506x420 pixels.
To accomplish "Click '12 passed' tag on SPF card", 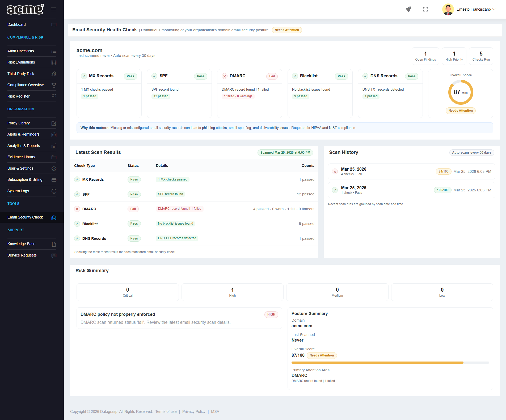I will tap(161, 96).
